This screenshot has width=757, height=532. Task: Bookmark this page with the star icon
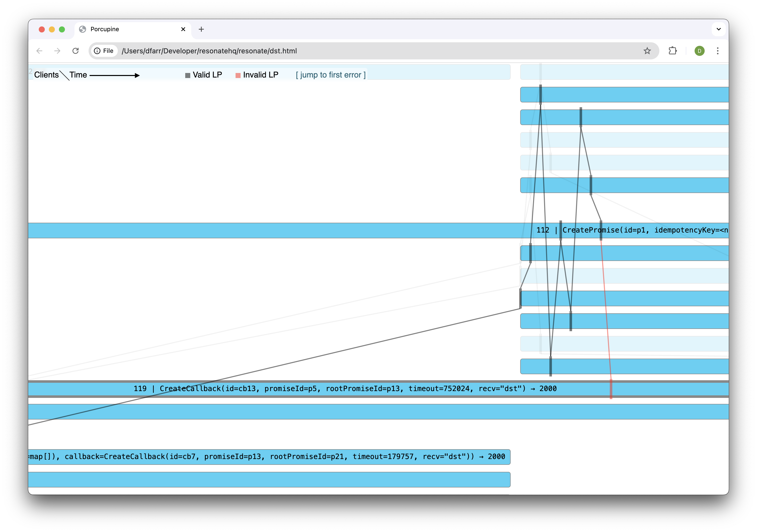tap(647, 51)
